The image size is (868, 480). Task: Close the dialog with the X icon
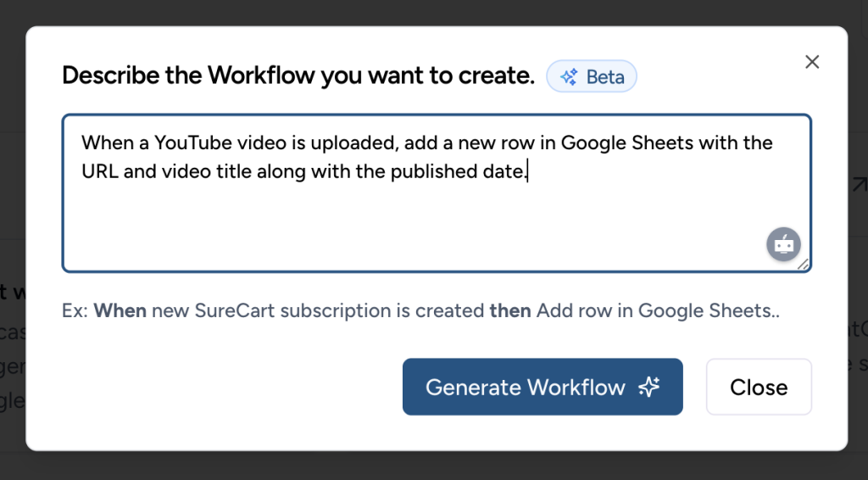coord(812,62)
